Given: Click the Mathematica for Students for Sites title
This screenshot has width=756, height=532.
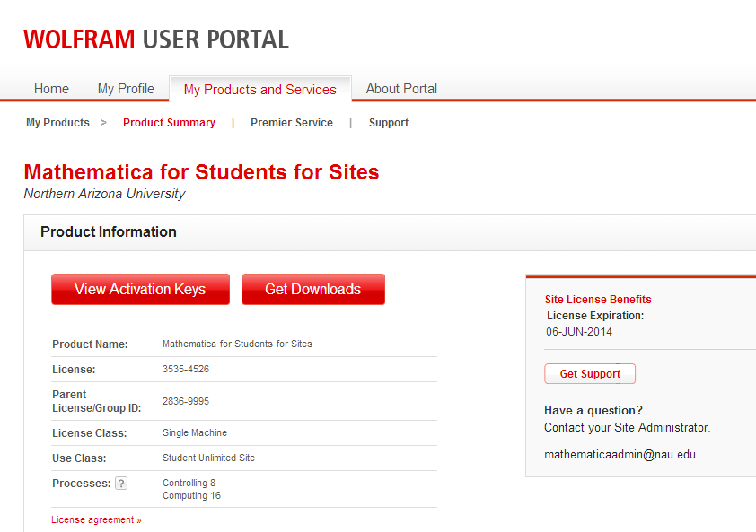Looking at the screenshot, I should [x=201, y=172].
